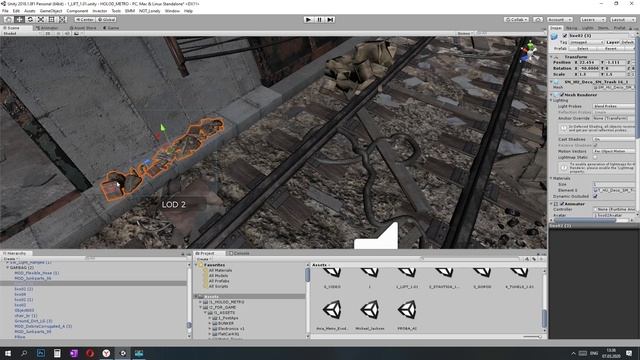Select the MOD_Flexible_Hose (1) hierarchy item
Viewport: 640px width, 360px height.
37,273
